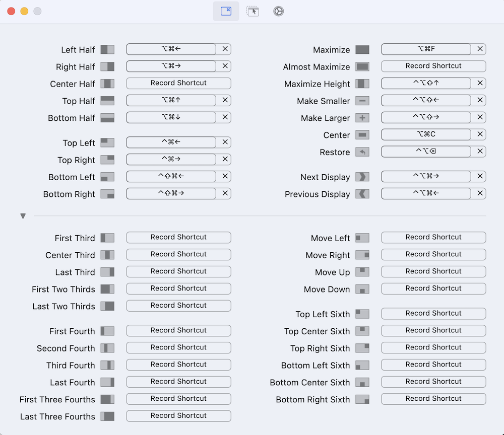The height and width of the screenshot is (435, 504).
Task: Record a shortcut for Last Three Fourths
Action: (178, 415)
